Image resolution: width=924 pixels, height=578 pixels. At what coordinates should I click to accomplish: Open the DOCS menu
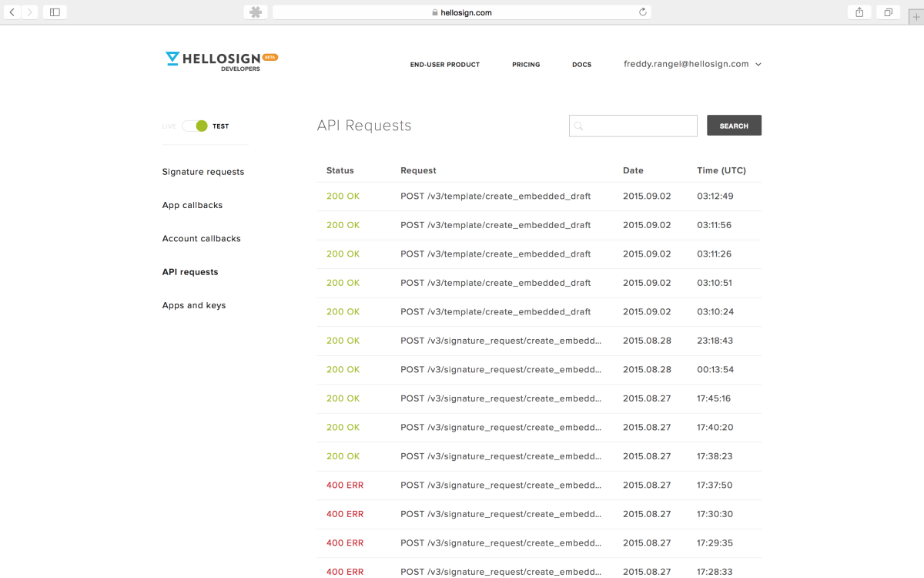[581, 65]
